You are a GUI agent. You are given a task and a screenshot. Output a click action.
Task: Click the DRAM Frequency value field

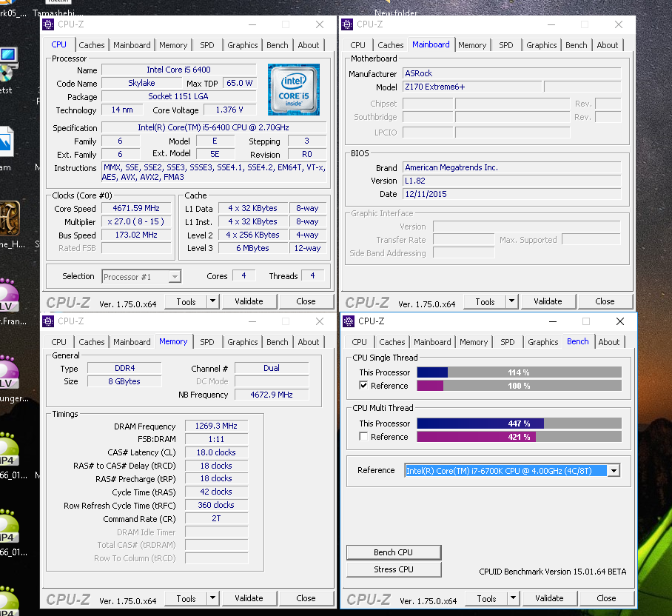(x=217, y=426)
